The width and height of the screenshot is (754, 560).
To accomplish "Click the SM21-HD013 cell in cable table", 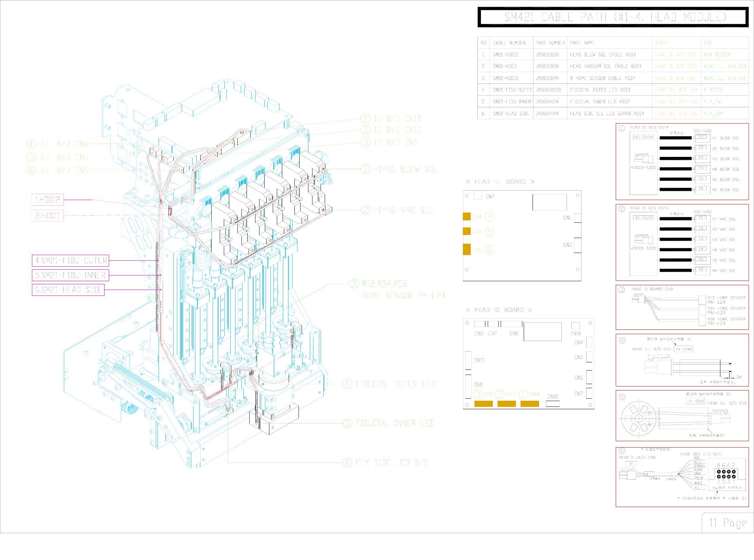I will (505, 78).
